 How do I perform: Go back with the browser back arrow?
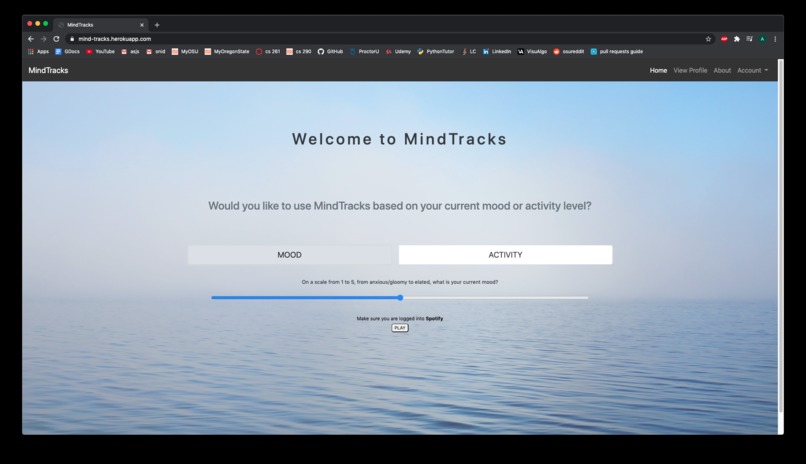[31, 39]
